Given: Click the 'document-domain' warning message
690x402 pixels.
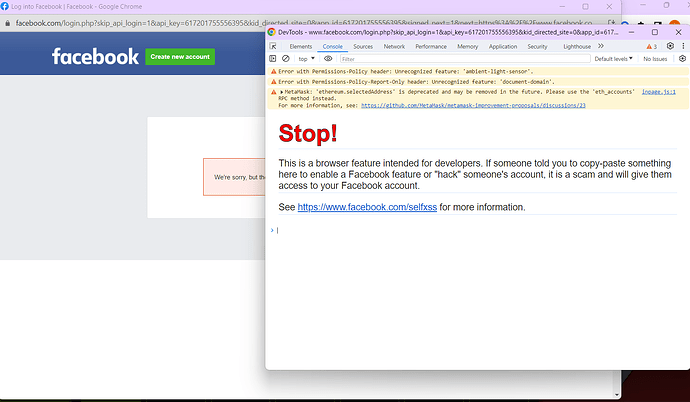Looking at the screenshot, I should 478,82.
